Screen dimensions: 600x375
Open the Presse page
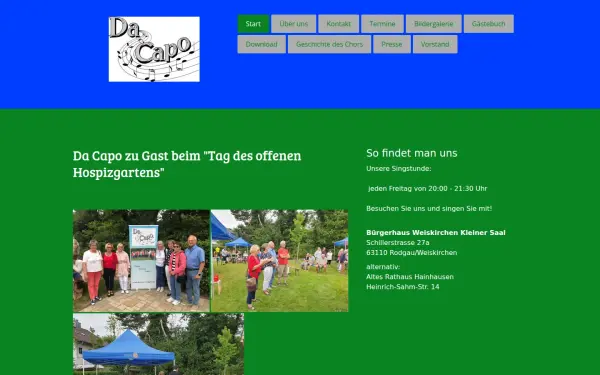pos(392,44)
